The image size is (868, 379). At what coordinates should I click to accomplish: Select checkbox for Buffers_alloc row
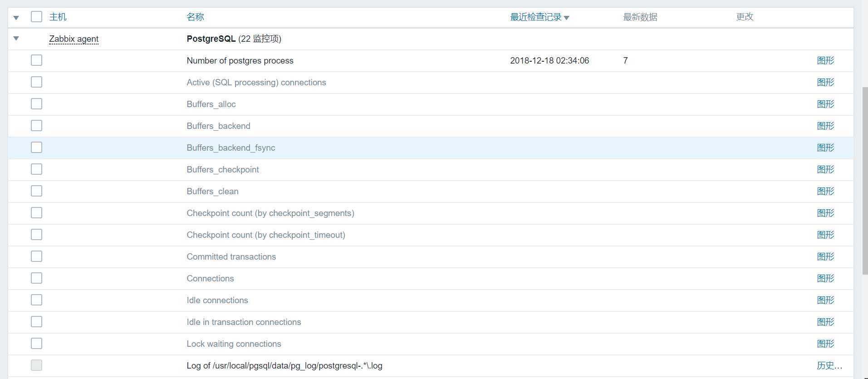(x=37, y=104)
